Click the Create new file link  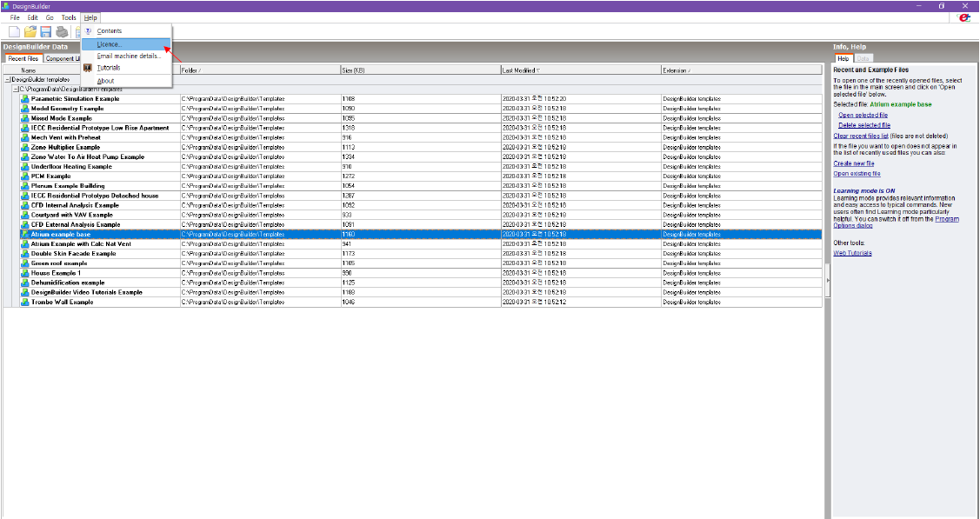(854, 163)
